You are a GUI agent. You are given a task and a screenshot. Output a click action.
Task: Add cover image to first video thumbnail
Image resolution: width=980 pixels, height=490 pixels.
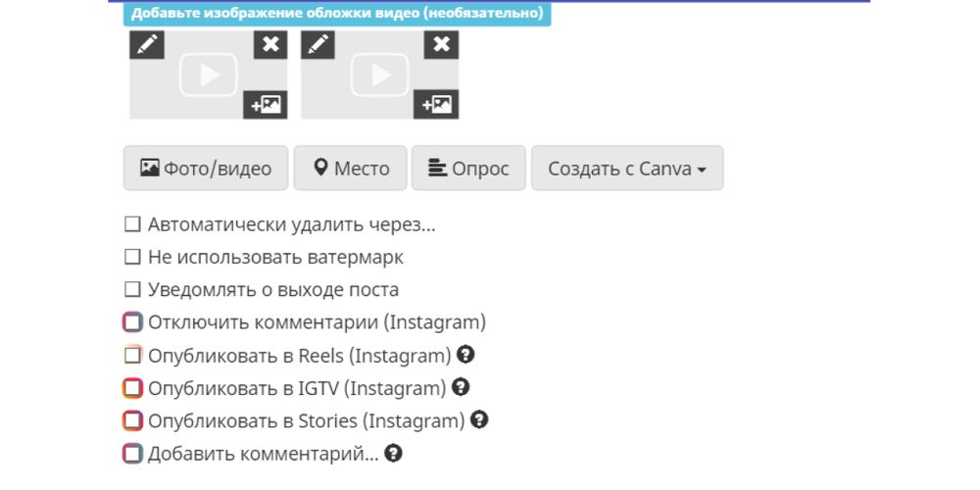pyautogui.click(x=266, y=104)
